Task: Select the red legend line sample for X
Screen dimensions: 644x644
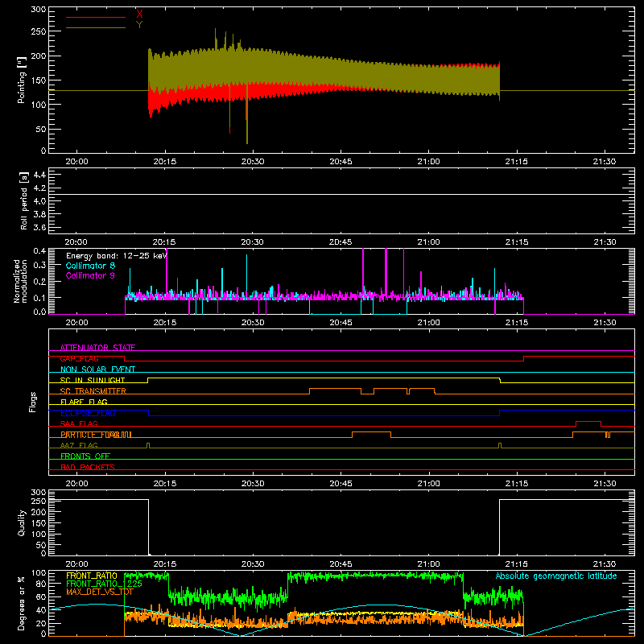Action: [96, 17]
